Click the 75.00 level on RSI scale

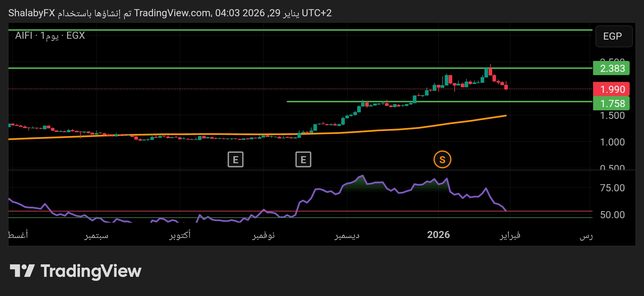(x=612, y=188)
